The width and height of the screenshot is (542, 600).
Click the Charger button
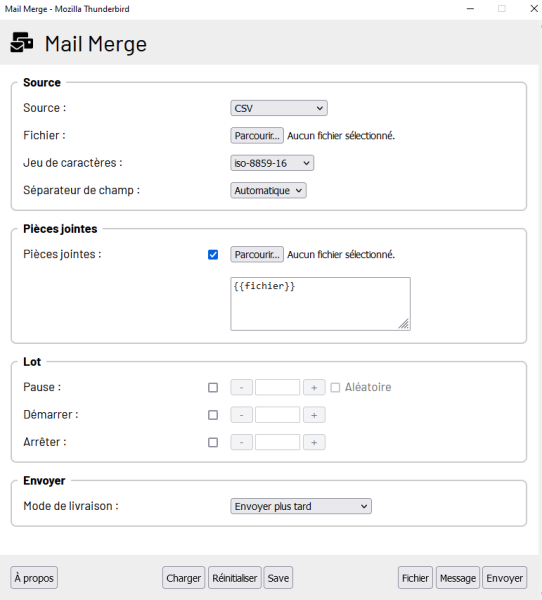184,578
